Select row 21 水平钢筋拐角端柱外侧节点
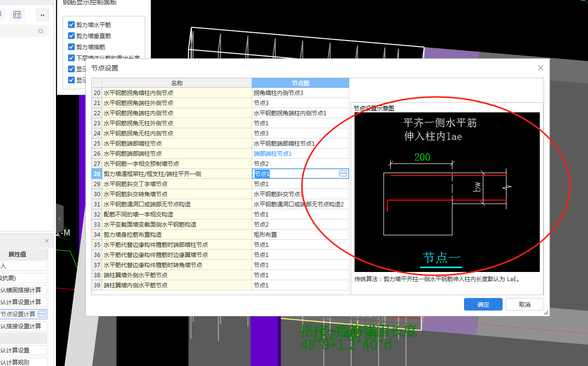Viewport: 588px width, 366px height. (x=177, y=103)
